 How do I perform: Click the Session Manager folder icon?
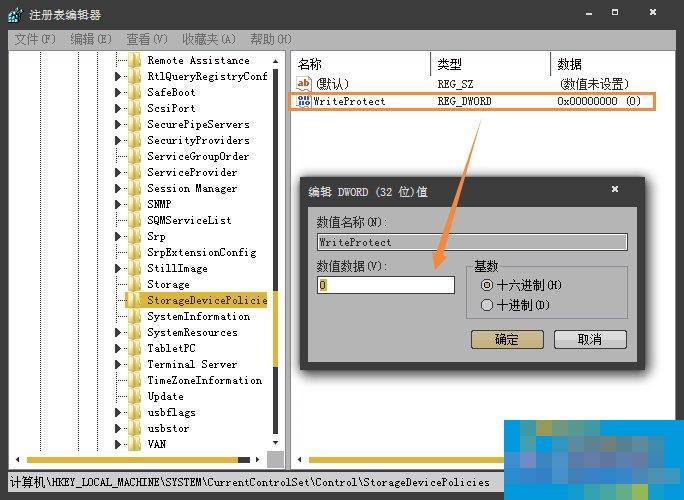(x=135, y=188)
